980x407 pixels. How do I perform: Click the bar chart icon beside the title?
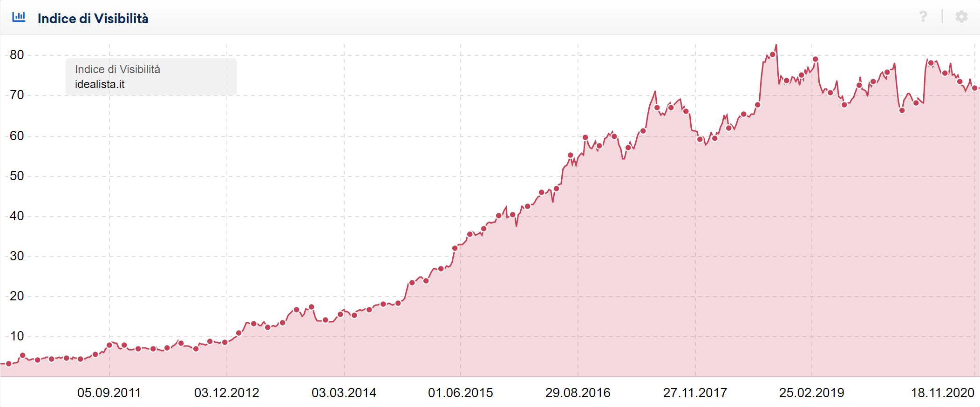pos(19,17)
